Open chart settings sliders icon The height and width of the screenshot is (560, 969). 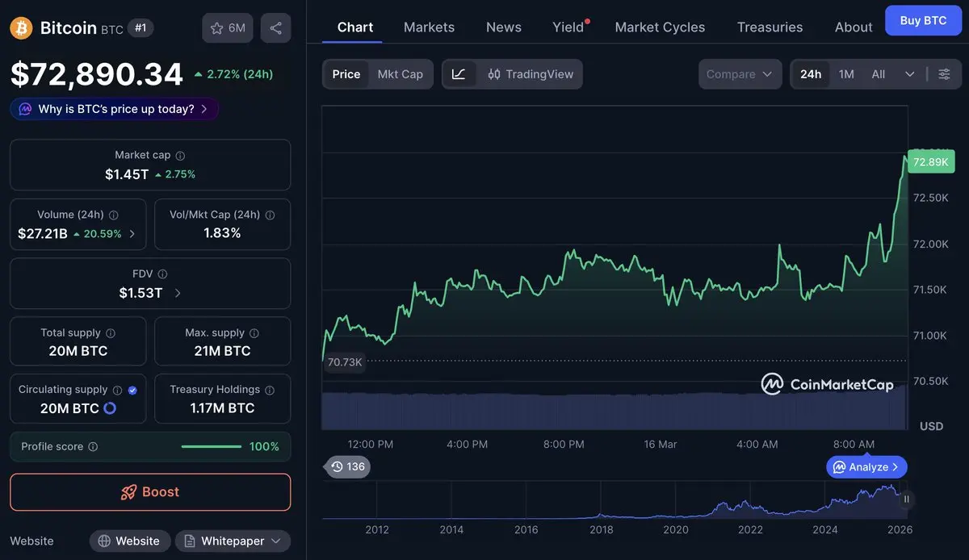944,74
